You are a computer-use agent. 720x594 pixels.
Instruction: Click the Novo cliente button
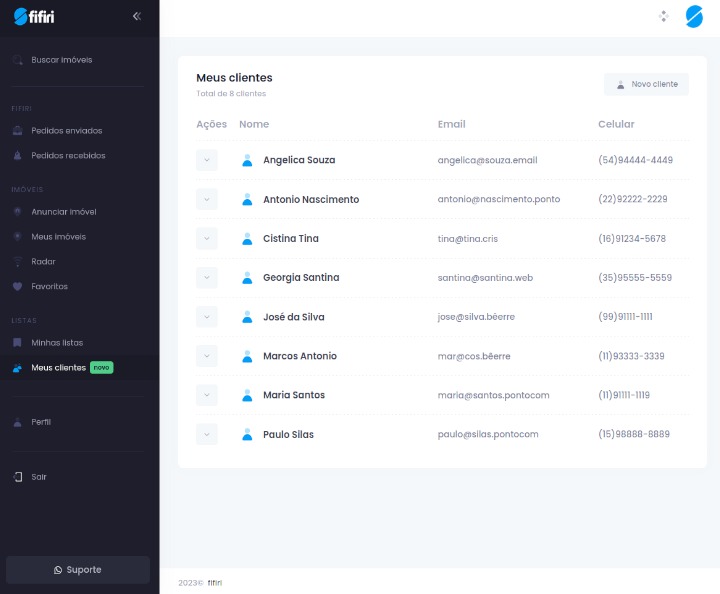coord(646,84)
